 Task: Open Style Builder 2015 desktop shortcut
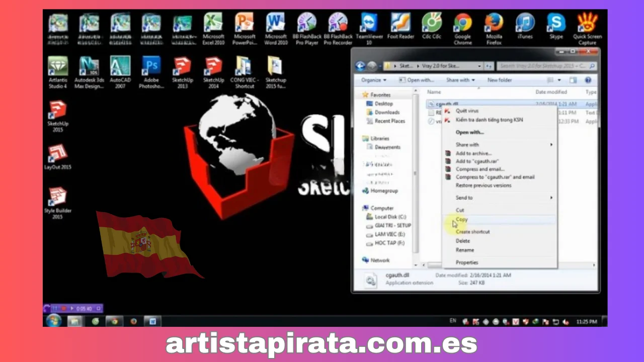click(58, 203)
